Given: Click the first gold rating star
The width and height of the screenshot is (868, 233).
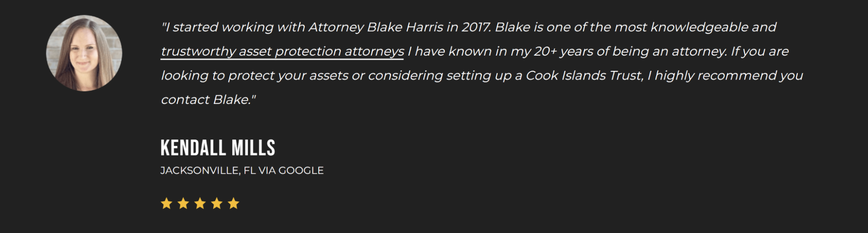Looking at the screenshot, I should point(166,203).
